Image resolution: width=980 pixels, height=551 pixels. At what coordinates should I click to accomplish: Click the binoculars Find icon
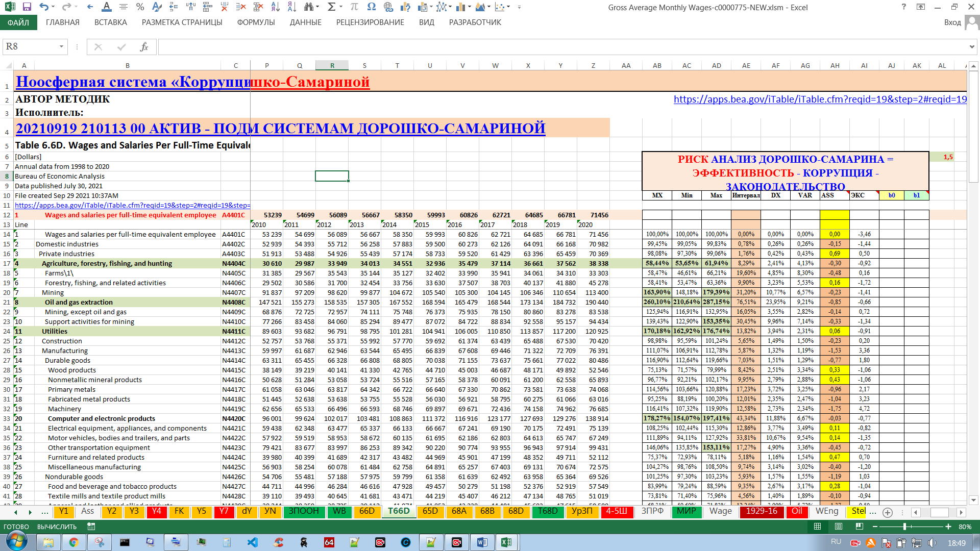308,7
